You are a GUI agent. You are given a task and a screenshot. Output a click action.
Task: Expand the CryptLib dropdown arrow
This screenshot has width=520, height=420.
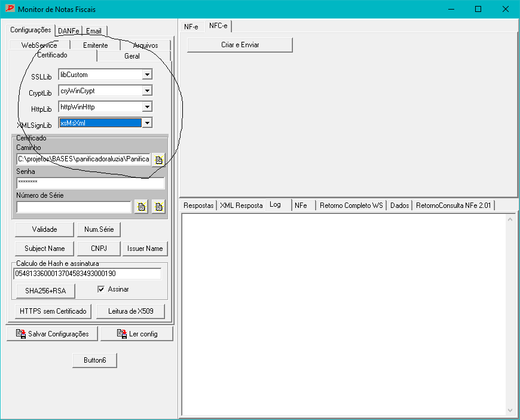[x=147, y=90]
